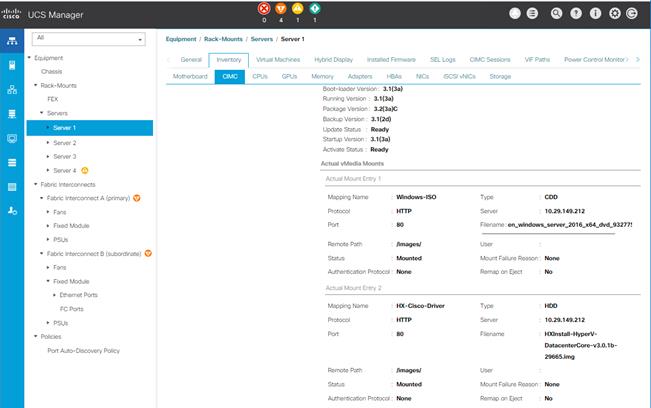Switch to the Installed Firmware tab

391,60
